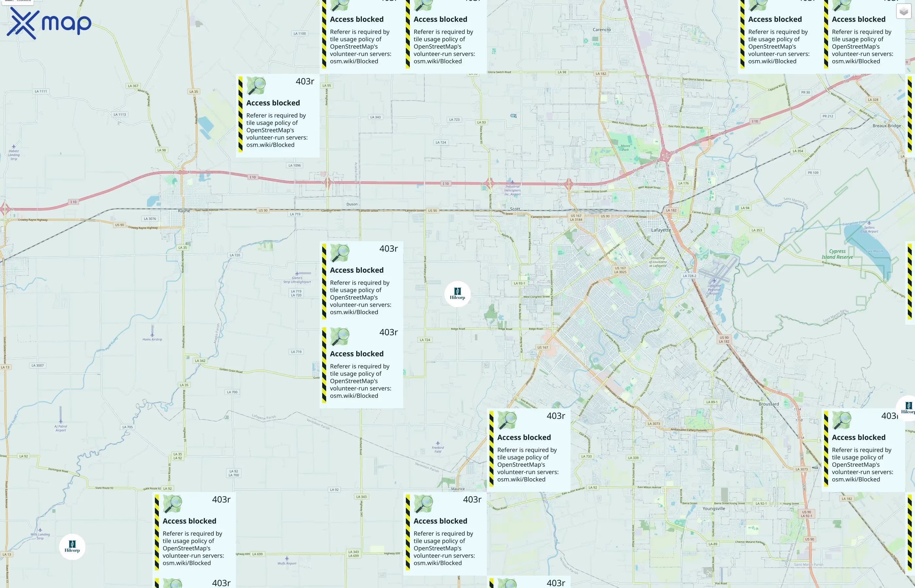Click the Broussard town label

point(769,404)
